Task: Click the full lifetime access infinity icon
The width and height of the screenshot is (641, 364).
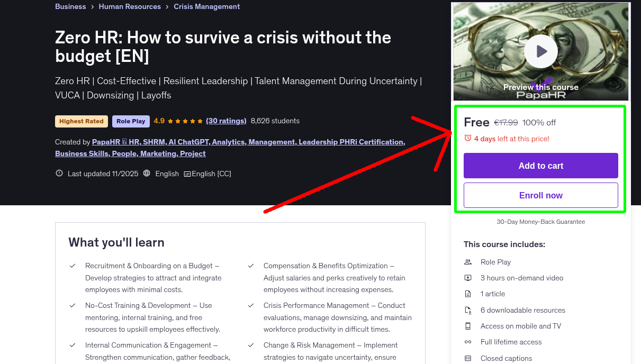Action: 468,342
